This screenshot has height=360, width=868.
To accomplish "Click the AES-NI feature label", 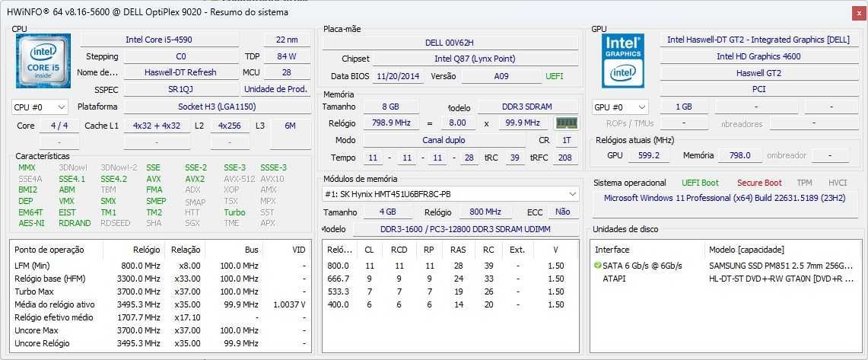I will [31, 223].
